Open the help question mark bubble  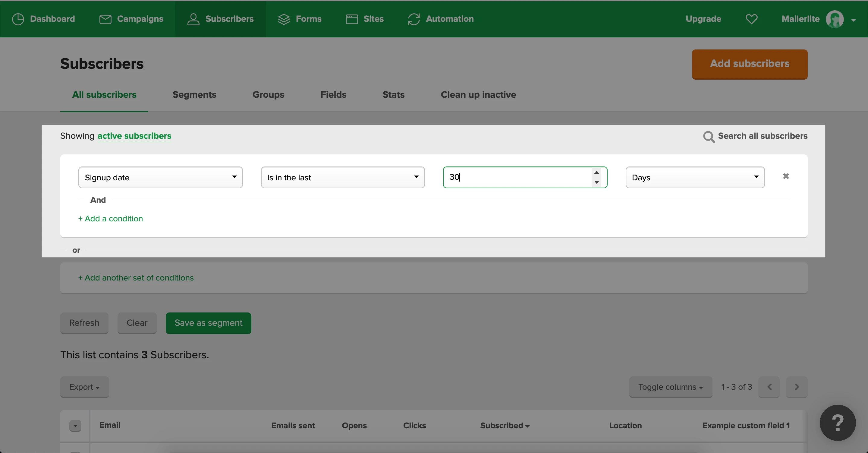(837, 423)
